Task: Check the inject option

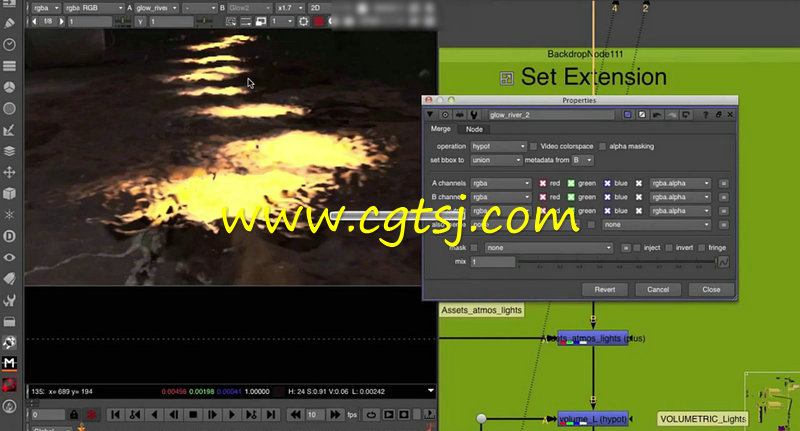Action: coord(637,248)
